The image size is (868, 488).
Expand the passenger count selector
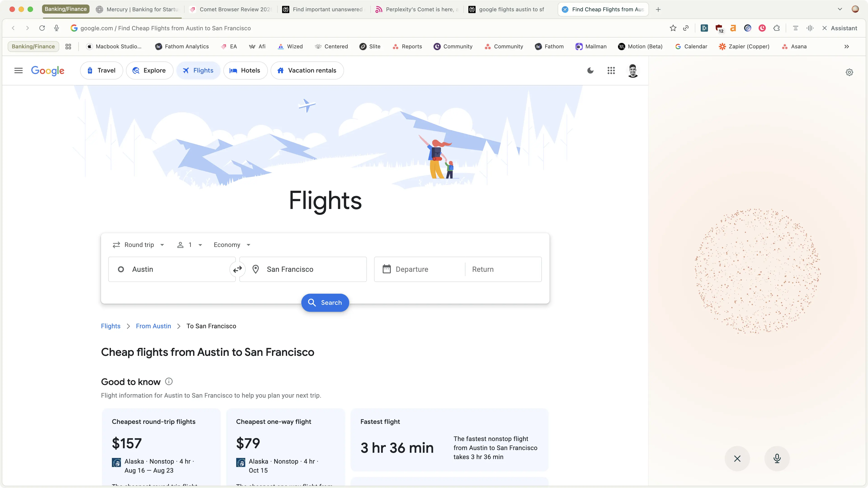coord(189,245)
